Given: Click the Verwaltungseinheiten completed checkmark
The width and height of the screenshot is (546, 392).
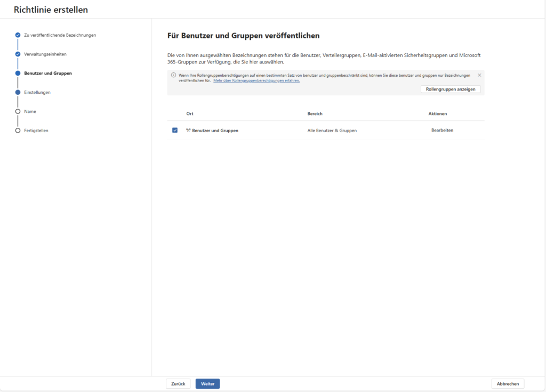Looking at the screenshot, I should click(18, 54).
